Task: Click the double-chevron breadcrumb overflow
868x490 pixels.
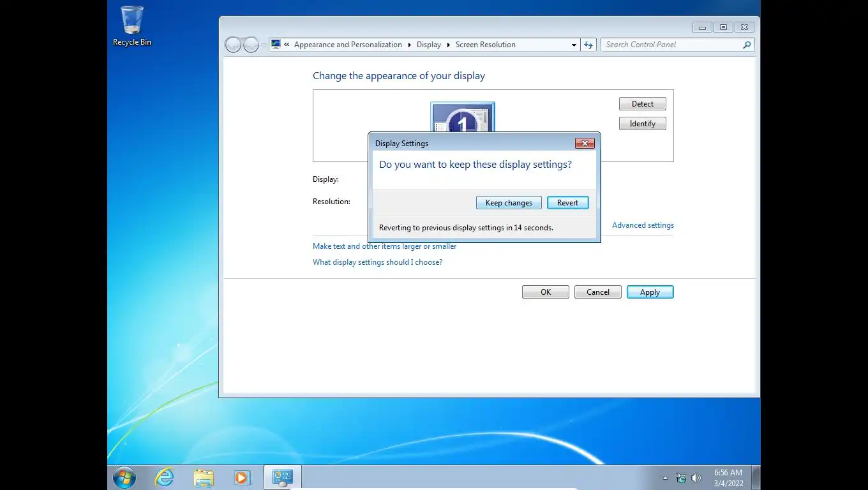Action: pos(287,45)
